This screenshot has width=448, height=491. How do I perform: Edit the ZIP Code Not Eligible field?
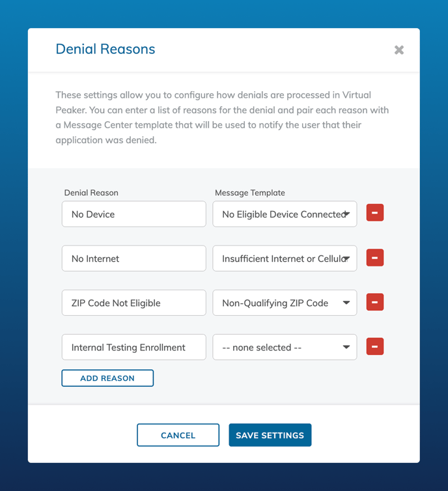(x=134, y=303)
